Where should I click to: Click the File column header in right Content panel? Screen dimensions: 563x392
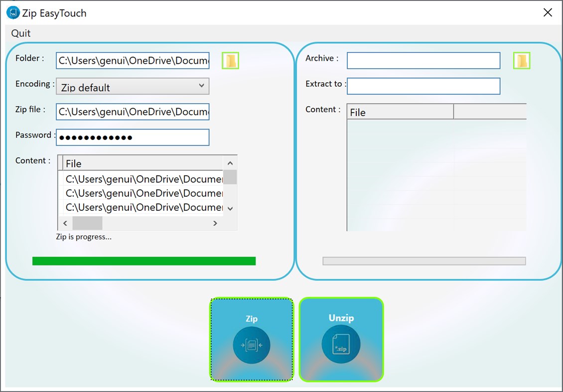(357, 112)
